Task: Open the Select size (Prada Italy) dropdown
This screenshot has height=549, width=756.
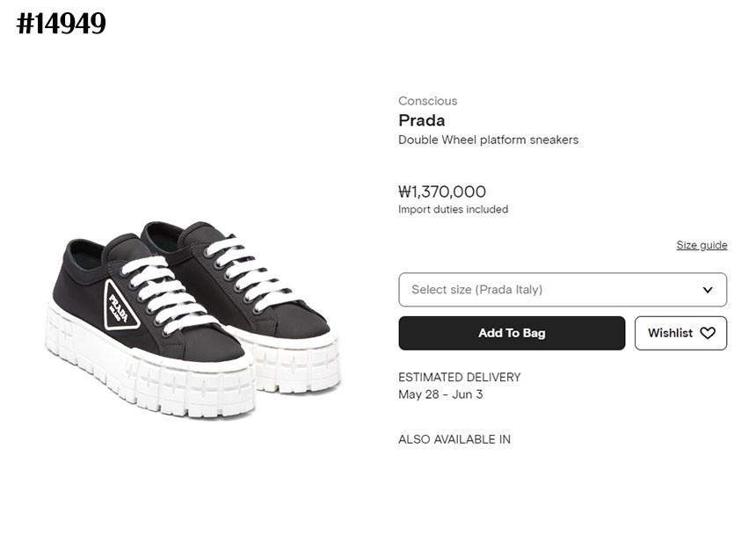Action: click(x=563, y=289)
